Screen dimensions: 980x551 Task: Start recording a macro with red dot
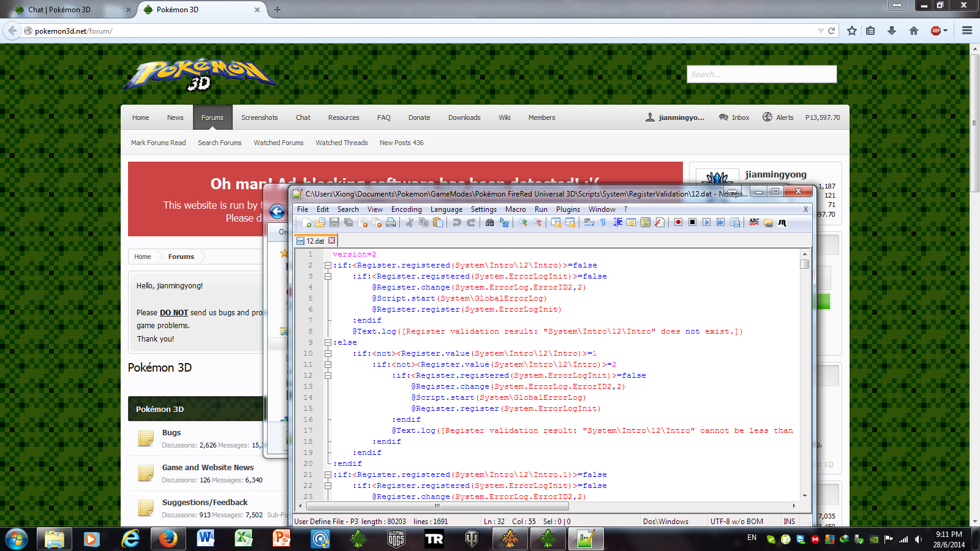click(x=678, y=223)
